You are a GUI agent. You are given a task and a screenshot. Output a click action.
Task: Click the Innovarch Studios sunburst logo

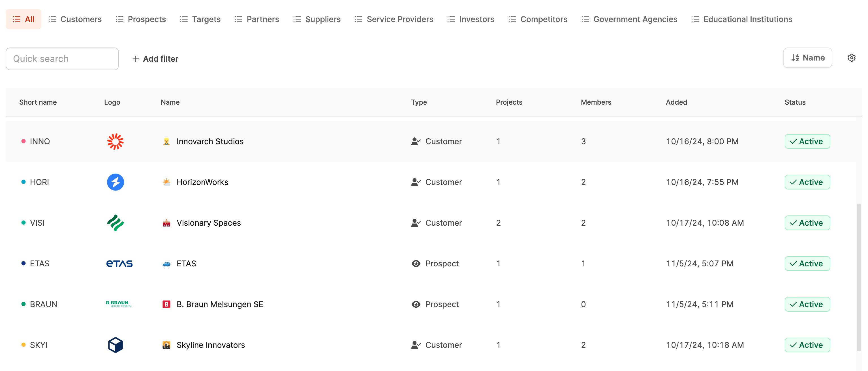[x=115, y=141]
